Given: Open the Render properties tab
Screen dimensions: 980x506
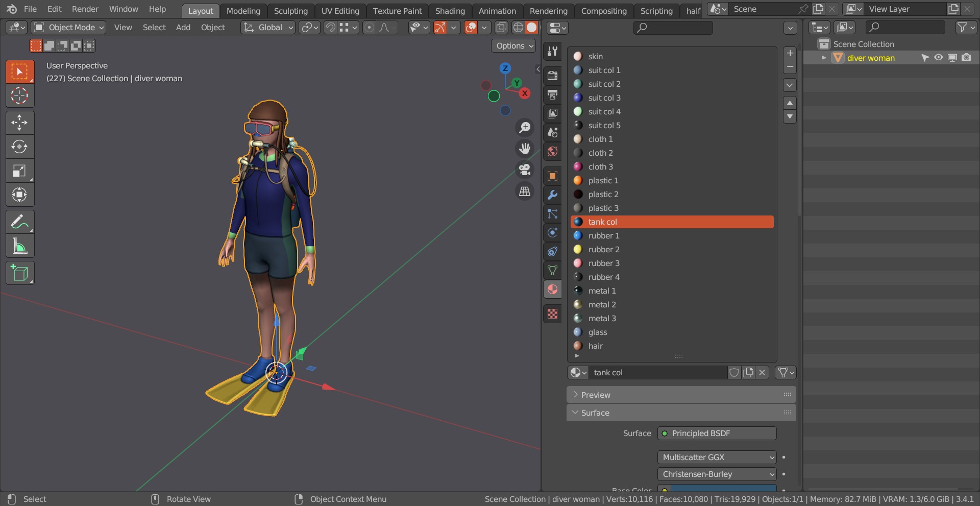Looking at the screenshot, I should pos(552,76).
